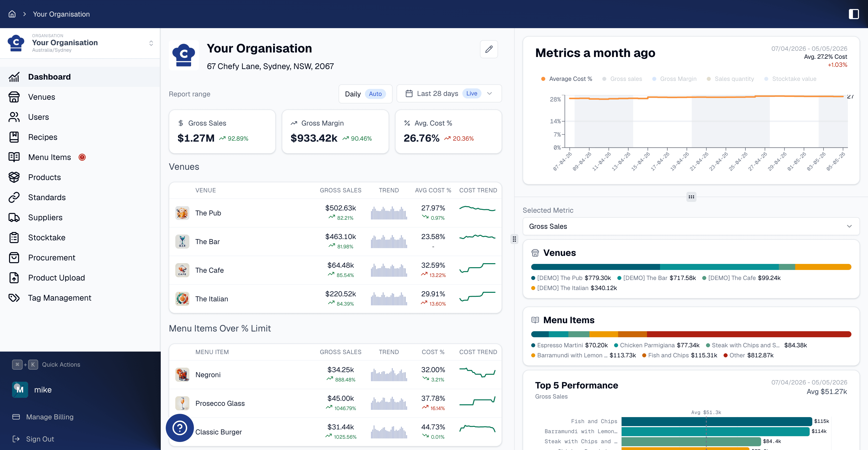Click the Recipes book icon
This screenshot has width=868, height=450.
tap(14, 137)
